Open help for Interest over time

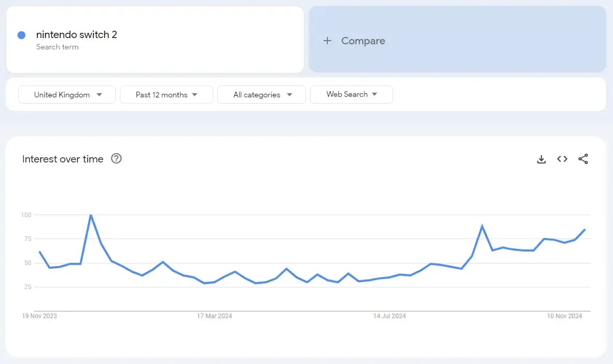pyautogui.click(x=116, y=159)
